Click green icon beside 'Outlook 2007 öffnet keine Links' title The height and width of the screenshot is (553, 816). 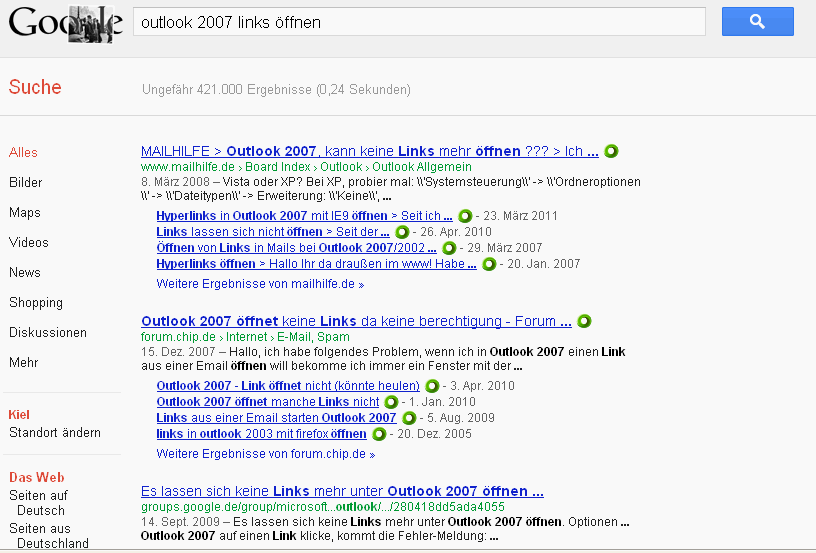tap(584, 321)
